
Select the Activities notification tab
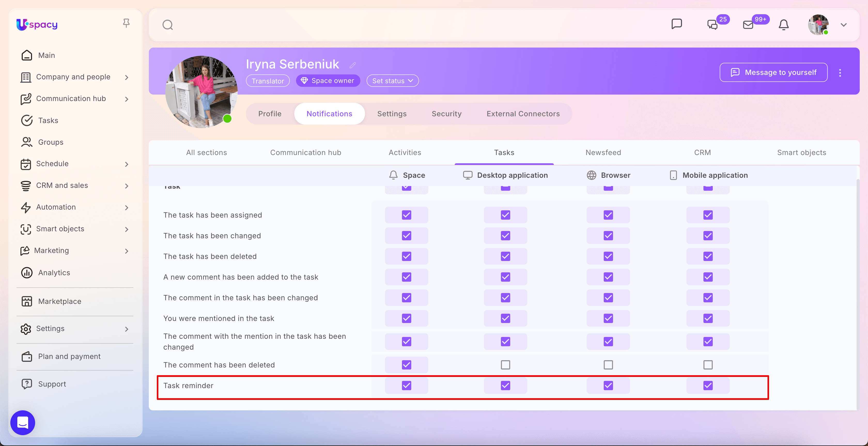click(x=405, y=152)
